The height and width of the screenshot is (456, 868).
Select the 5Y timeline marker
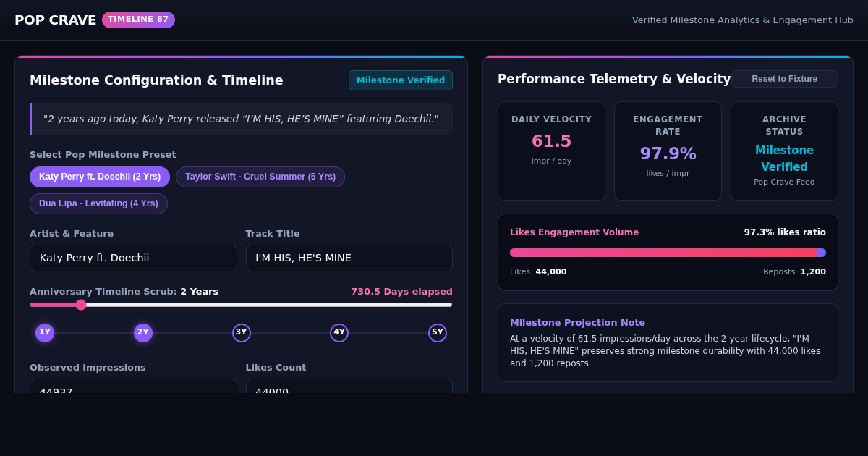[438, 333]
